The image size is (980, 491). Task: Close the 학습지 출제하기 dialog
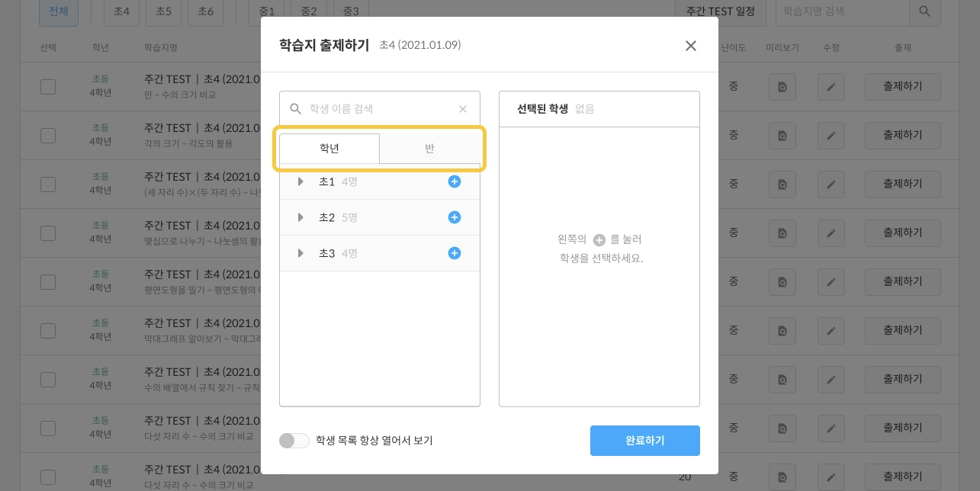pyautogui.click(x=690, y=46)
